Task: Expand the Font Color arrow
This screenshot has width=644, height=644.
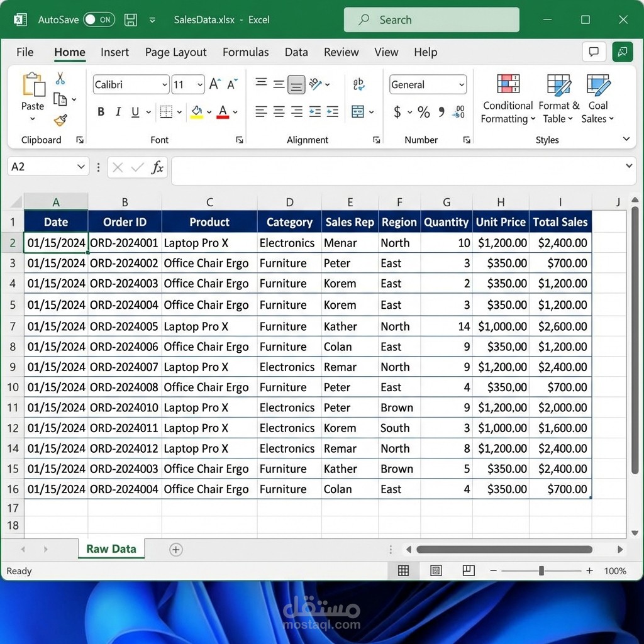Action: pyautogui.click(x=235, y=112)
